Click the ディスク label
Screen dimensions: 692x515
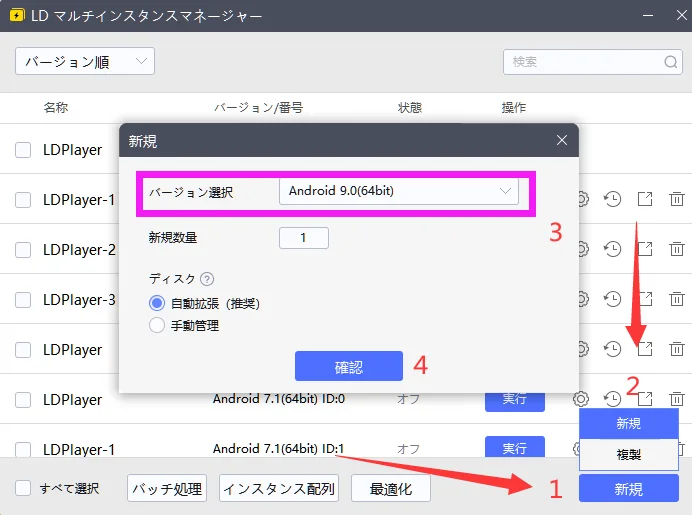[x=172, y=278]
